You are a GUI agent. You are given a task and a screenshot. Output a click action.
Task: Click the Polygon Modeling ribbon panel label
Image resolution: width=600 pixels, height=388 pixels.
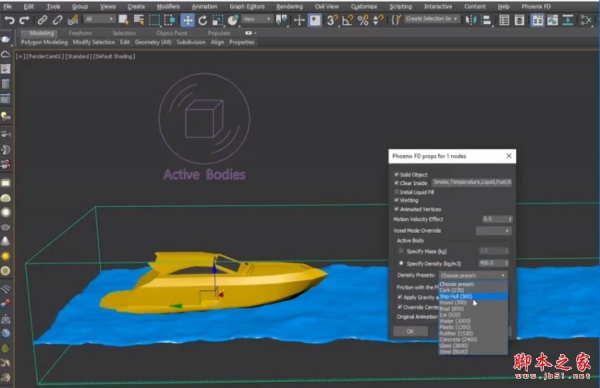(x=44, y=42)
